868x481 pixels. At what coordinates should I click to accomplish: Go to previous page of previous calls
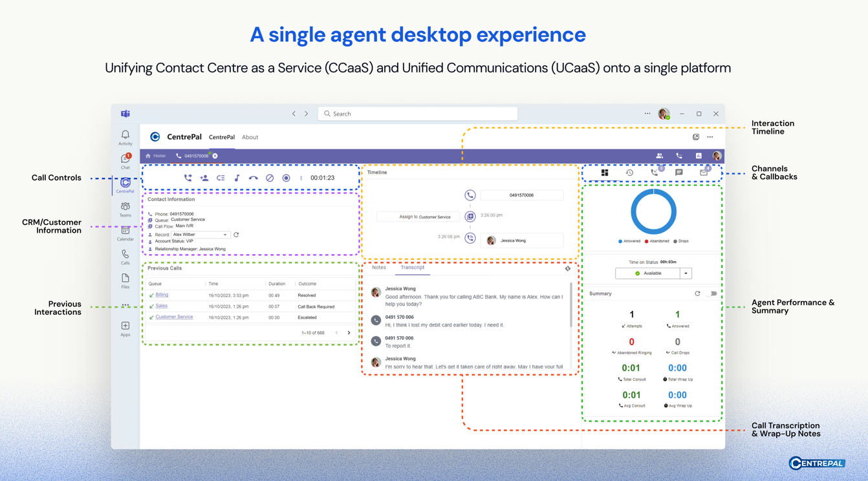(x=336, y=333)
